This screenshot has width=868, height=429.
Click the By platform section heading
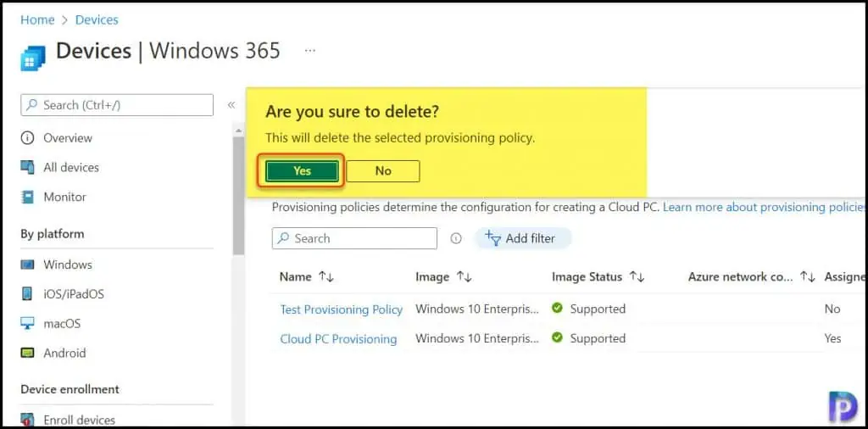53,234
